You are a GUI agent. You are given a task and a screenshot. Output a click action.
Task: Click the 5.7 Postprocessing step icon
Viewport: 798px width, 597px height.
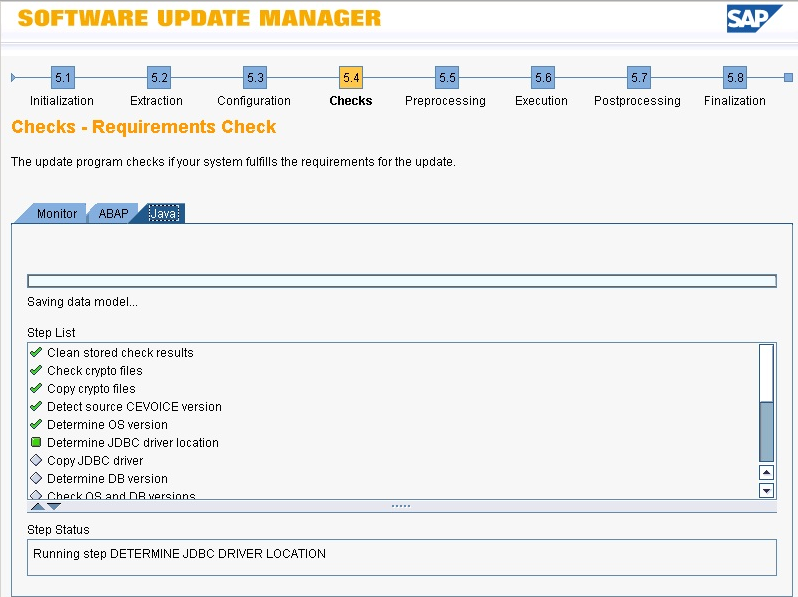(x=639, y=78)
